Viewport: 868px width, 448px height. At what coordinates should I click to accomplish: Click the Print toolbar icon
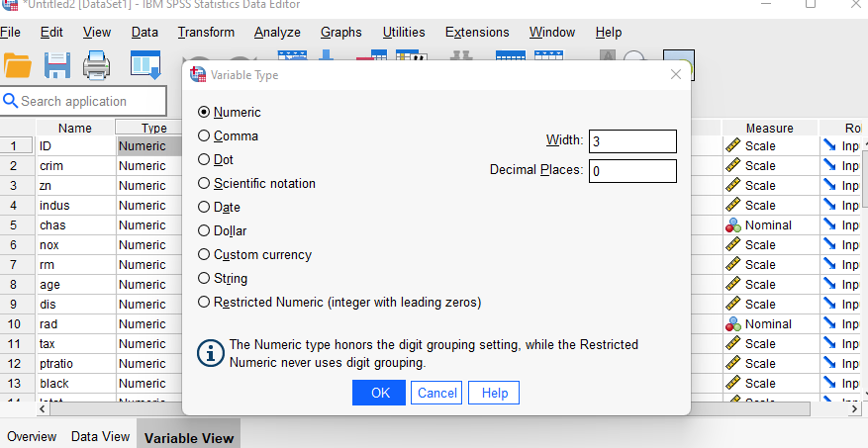click(x=97, y=65)
